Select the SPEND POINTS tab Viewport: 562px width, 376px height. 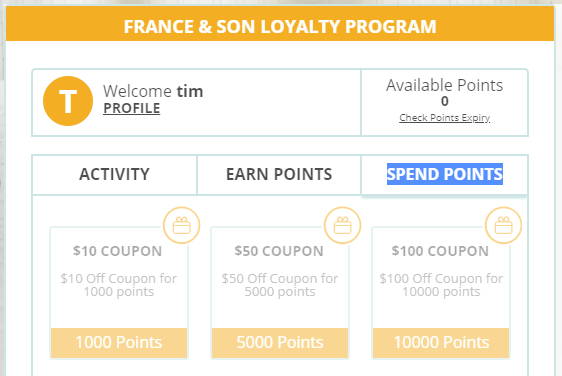(x=444, y=175)
